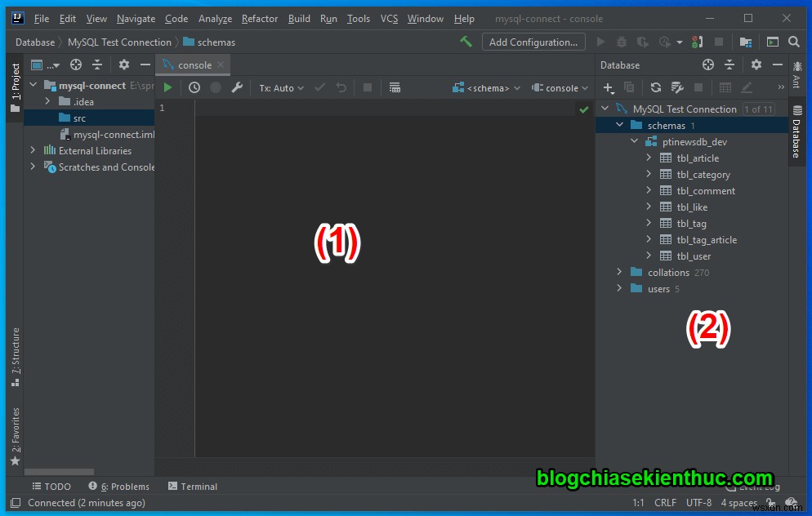Click the Duplicate icon in Database toolbar
812x516 pixels.
click(629, 87)
